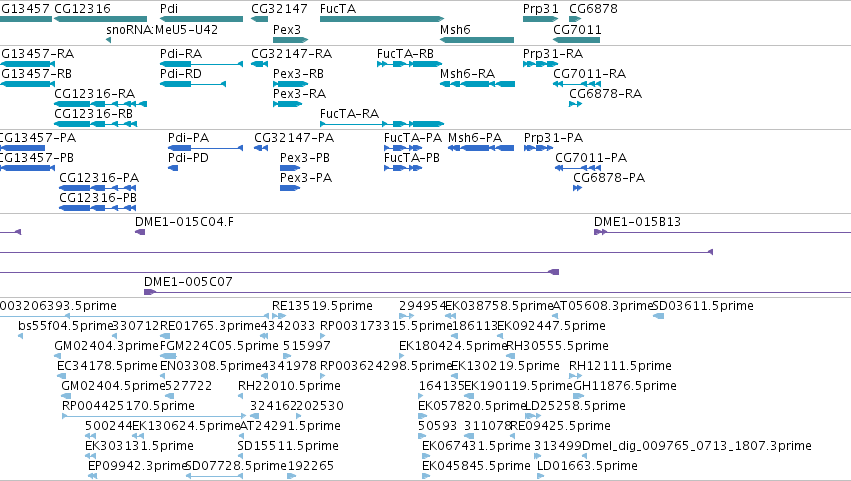851x481 pixels.
Task: Click the Pex3 gene label
Action: point(287,29)
